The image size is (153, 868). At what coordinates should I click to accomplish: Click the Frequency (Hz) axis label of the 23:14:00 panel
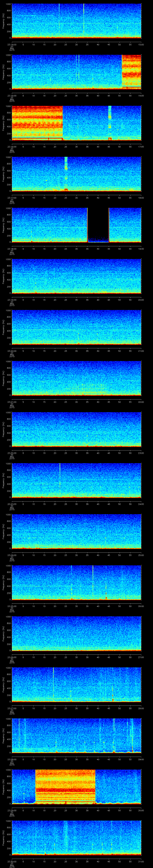[x=3, y=21]
